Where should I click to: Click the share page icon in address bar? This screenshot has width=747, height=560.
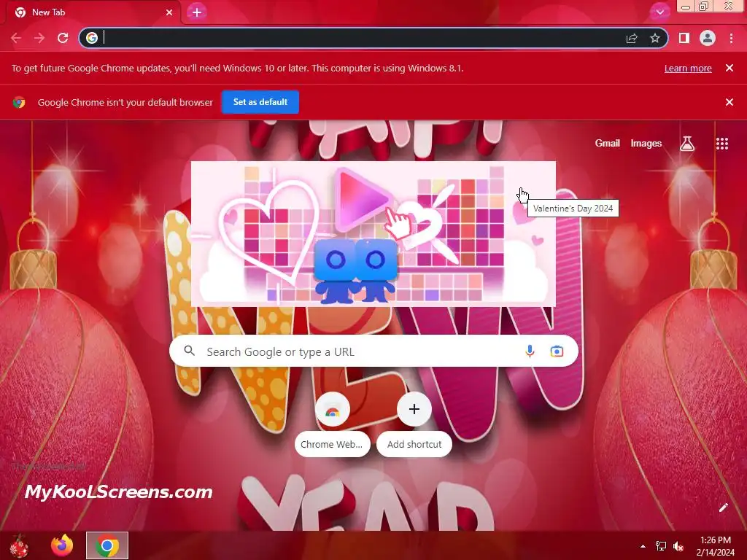(x=632, y=38)
